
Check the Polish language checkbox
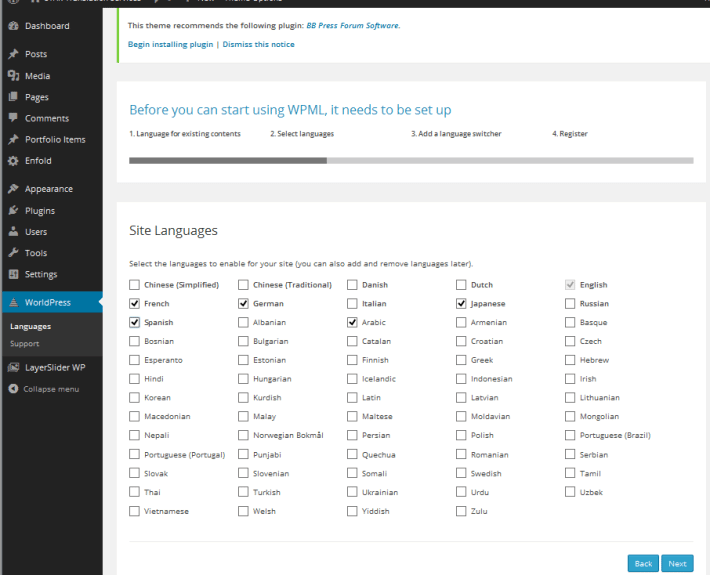[461, 435]
